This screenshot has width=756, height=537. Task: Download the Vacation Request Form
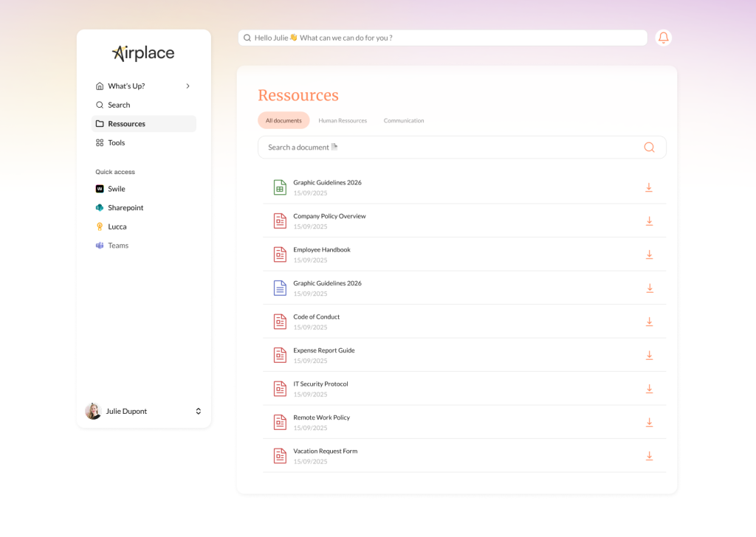pyautogui.click(x=649, y=456)
